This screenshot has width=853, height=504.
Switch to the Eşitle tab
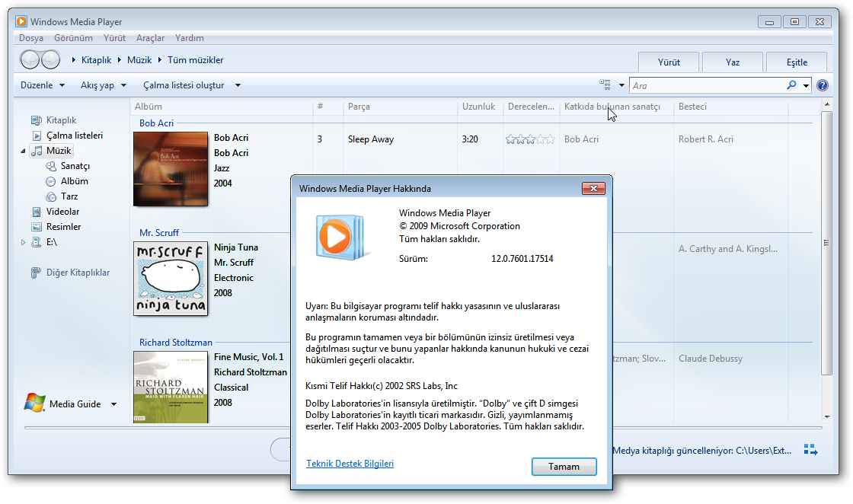click(x=797, y=62)
